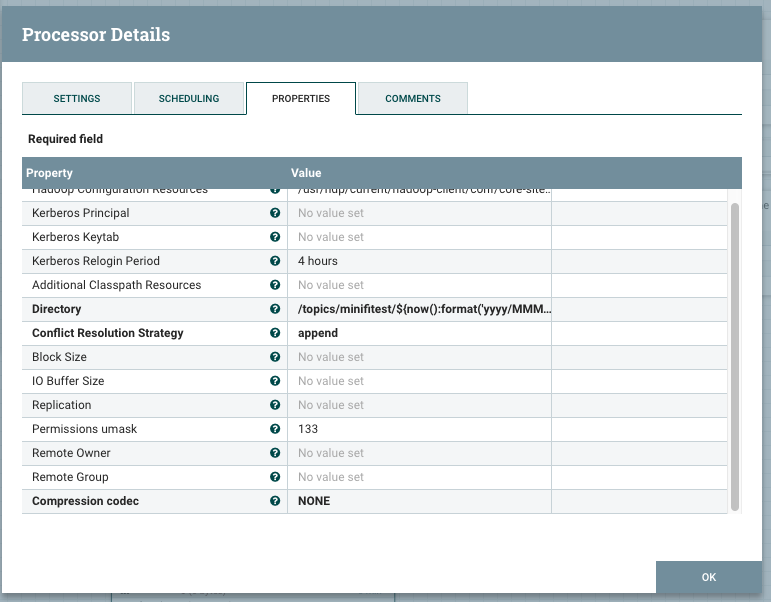Open the Scheduling tab

pyautogui.click(x=189, y=99)
